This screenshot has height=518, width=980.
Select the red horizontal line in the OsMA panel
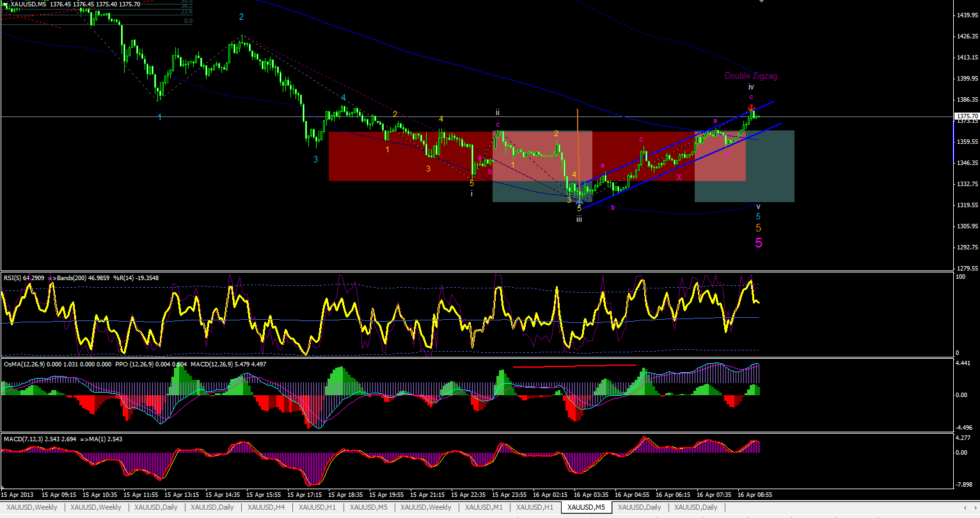pyautogui.click(x=574, y=366)
